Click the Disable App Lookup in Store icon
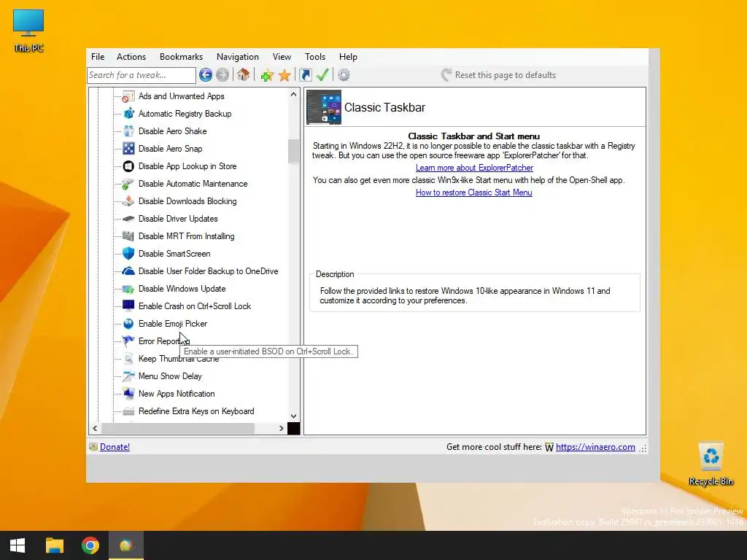The width and height of the screenshot is (747, 560). (x=128, y=166)
